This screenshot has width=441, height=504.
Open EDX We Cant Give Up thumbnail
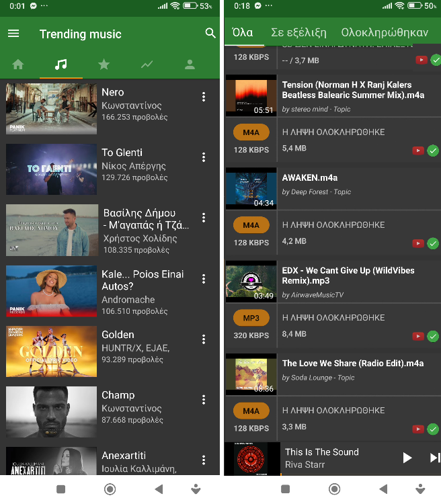point(251,282)
